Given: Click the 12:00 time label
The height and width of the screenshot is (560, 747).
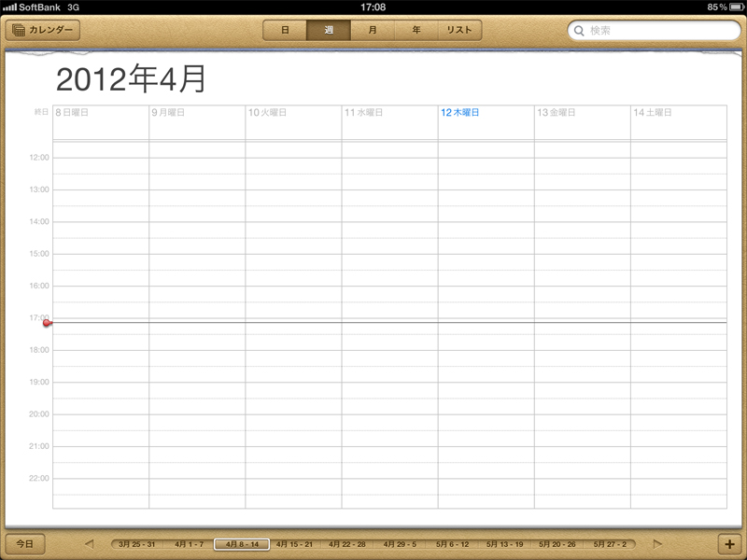Looking at the screenshot, I should tap(39, 158).
